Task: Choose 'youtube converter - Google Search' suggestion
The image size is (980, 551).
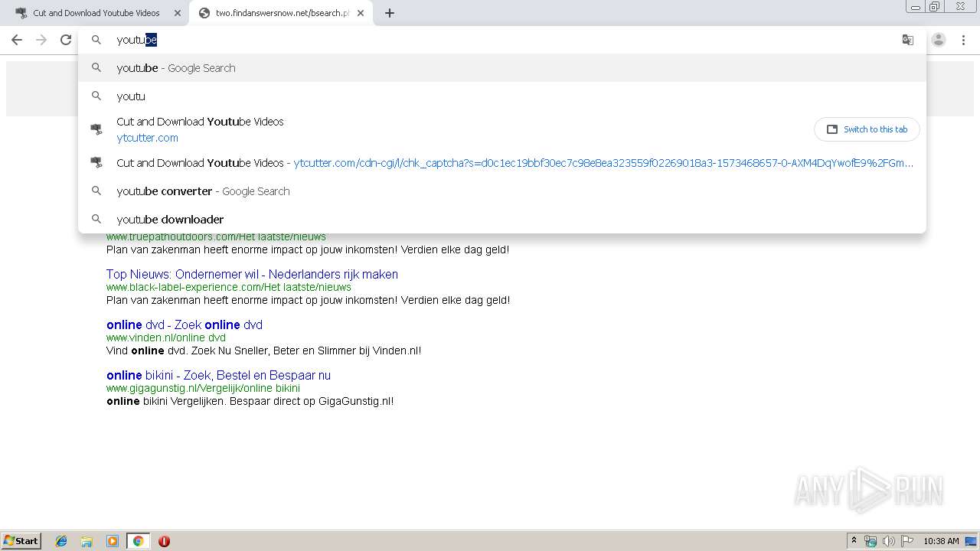Action: [x=502, y=191]
